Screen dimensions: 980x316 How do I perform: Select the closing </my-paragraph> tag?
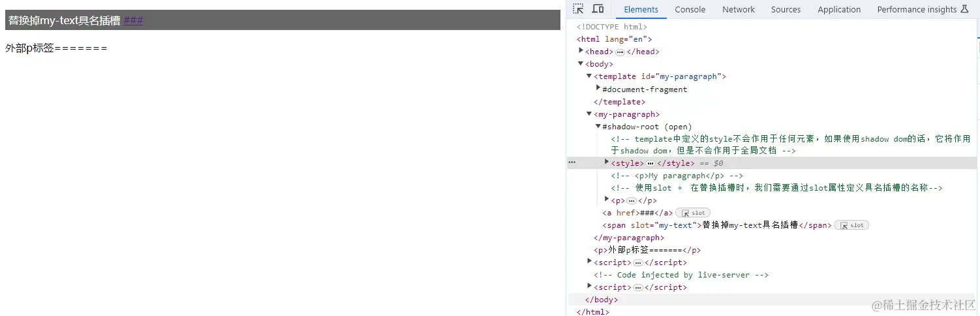coord(629,238)
